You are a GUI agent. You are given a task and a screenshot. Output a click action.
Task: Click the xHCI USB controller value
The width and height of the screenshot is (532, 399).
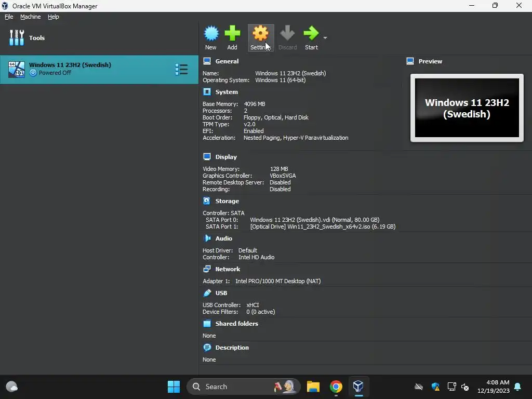[x=252, y=305]
